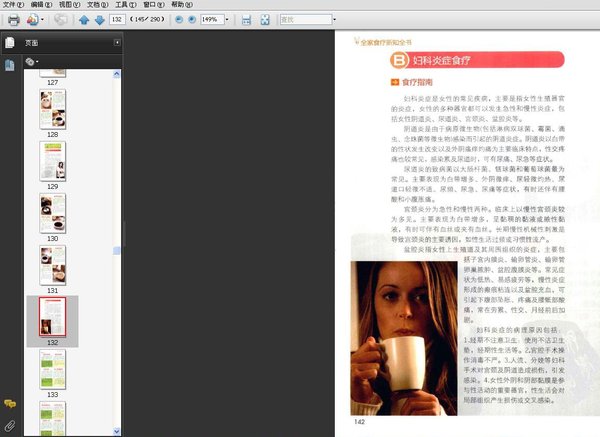Open the 帮助 (Help) menu
Screen dimensions: 600x437
(x=182, y=5)
